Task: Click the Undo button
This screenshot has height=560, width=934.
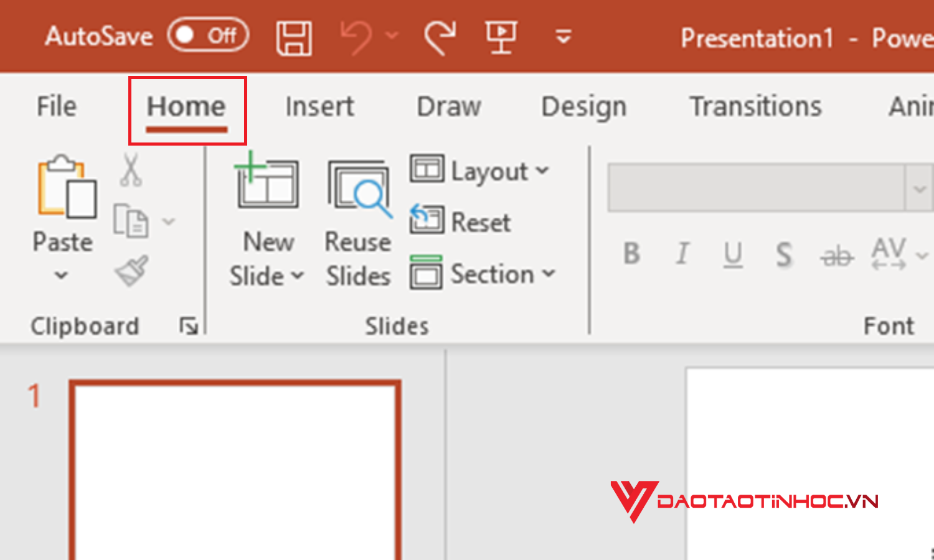Action: (357, 37)
